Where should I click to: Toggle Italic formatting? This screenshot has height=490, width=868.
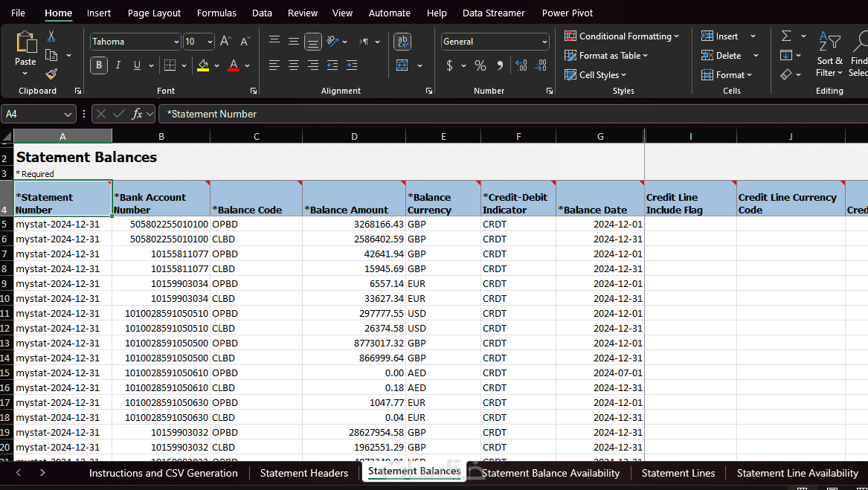118,65
